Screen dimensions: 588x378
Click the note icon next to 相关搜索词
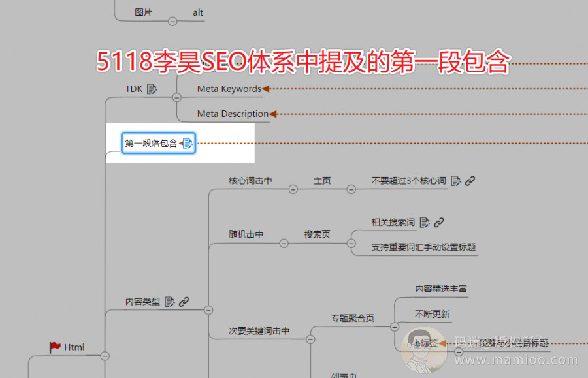click(425, 223)
